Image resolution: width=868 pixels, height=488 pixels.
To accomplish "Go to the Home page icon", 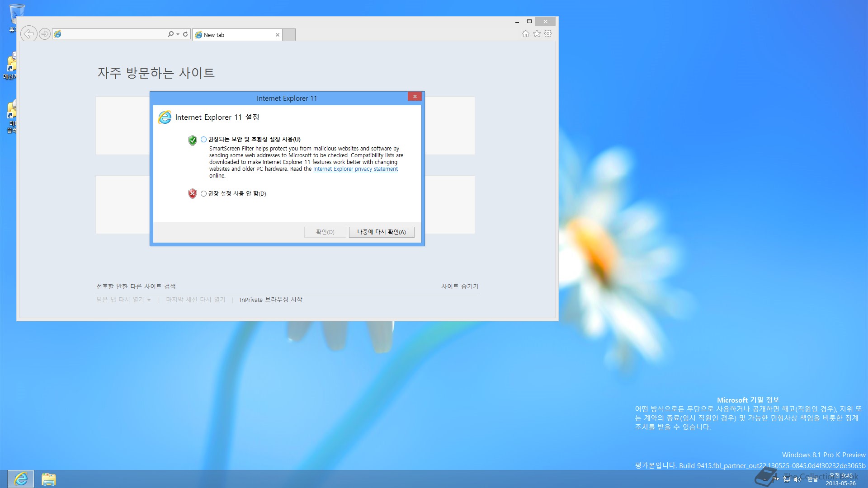I will pos(525,33).
